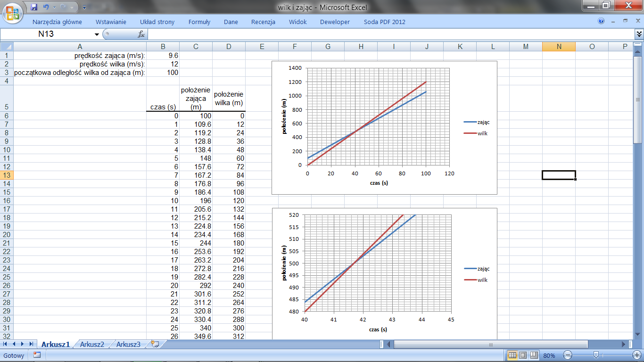Minimize the ribbon-level workbook window
Viewport: 644px width, 362px height.
coord(613,21)
